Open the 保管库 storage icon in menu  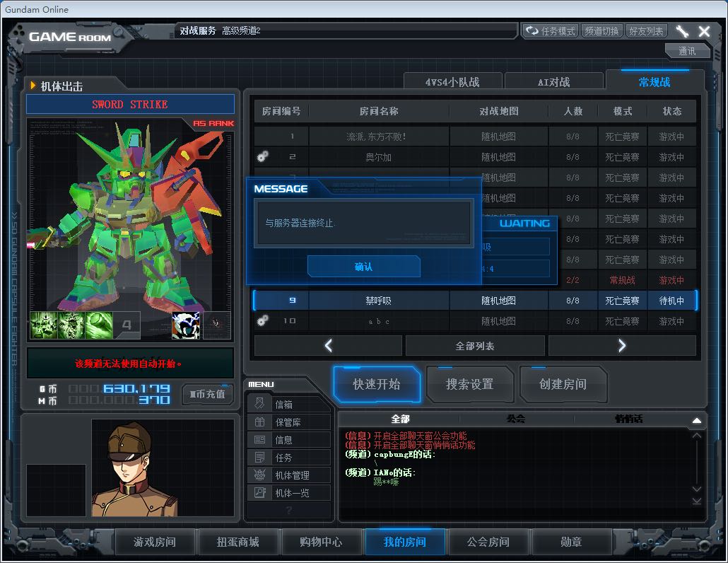(260, 422)
